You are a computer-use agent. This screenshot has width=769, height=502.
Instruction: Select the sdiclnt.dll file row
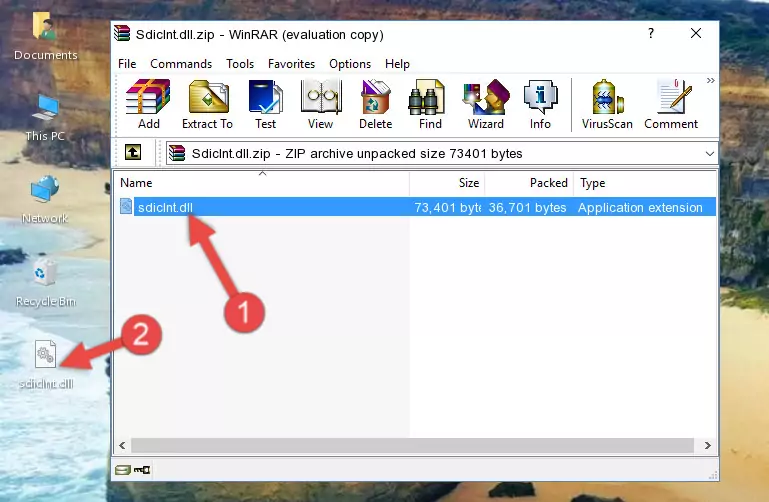coord(416,207)
